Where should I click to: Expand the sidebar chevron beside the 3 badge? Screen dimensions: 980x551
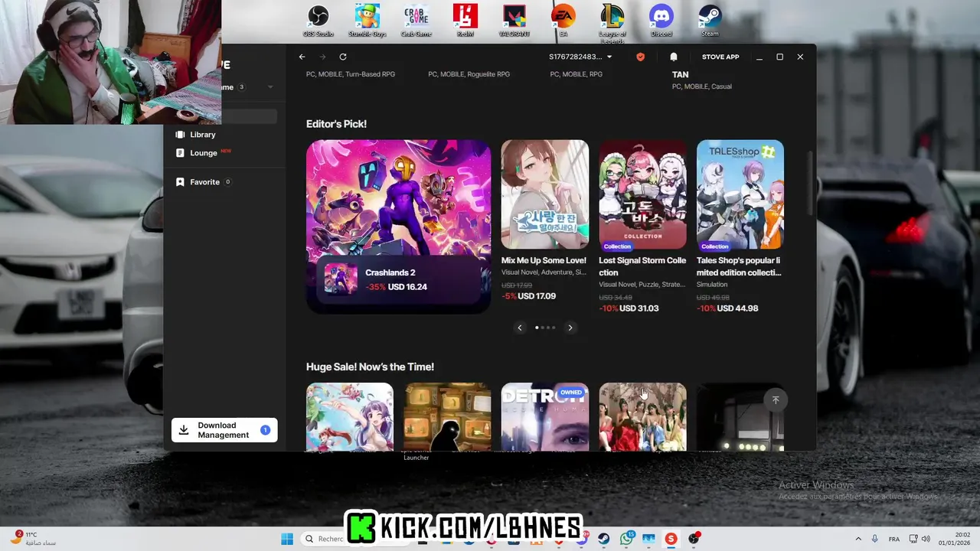pos(270,87)
